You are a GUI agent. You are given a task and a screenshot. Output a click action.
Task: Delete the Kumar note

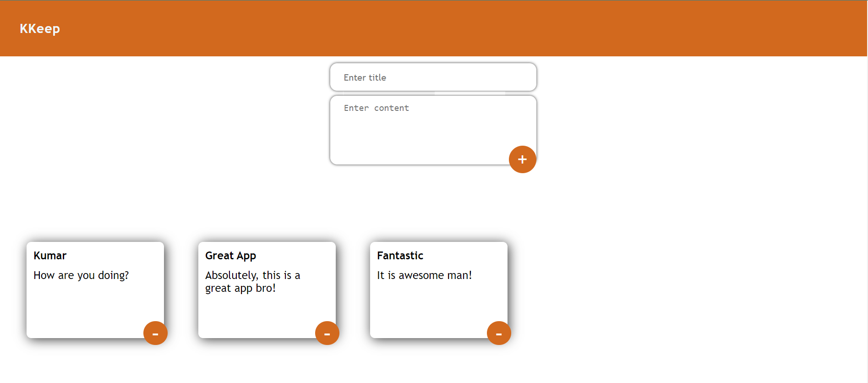click(x=155, y=333)
